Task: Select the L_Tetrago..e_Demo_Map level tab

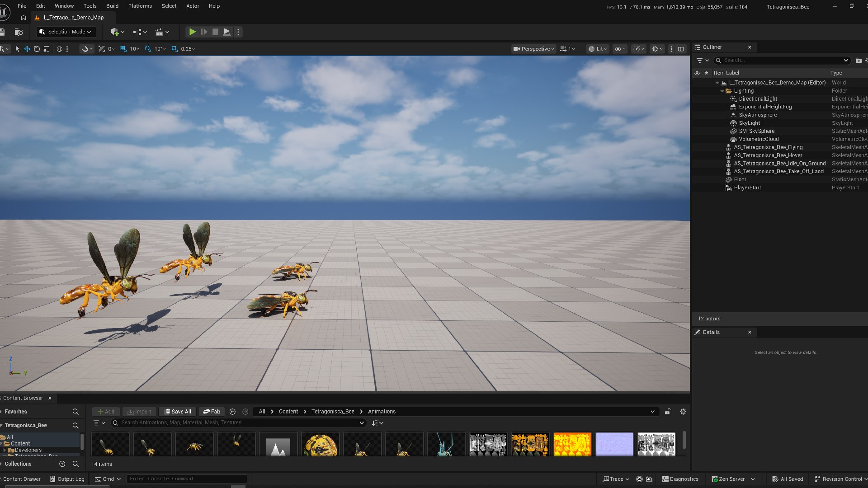Action: [74, 18]
